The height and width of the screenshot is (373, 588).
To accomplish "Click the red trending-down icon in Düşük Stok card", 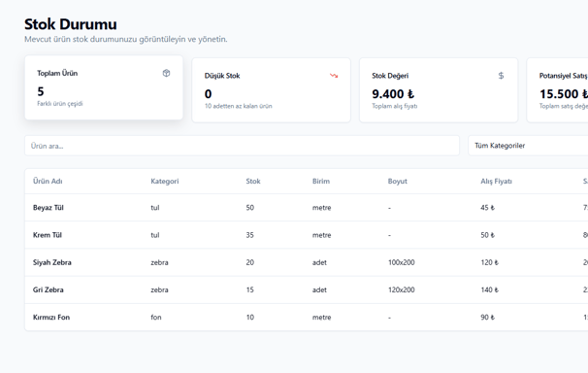I will tap(334, 76).
